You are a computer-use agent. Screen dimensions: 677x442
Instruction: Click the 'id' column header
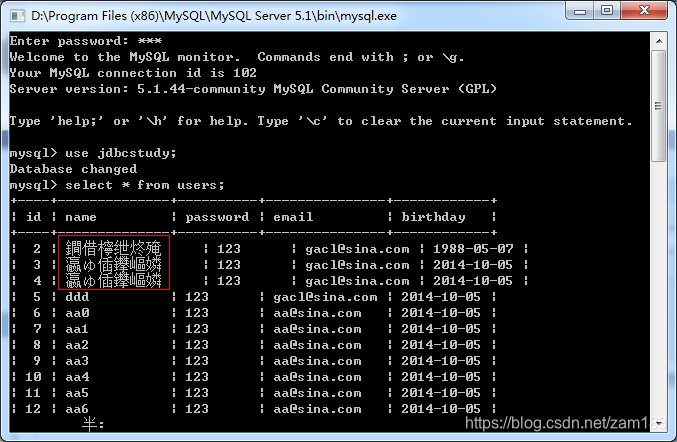(x=34, y=217)
